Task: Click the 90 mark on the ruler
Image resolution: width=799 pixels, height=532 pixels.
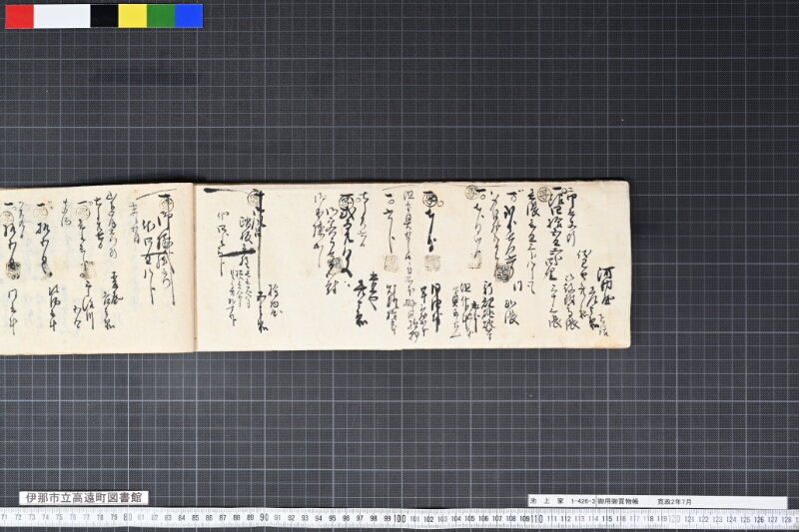Action: click(x=264, y=518)
